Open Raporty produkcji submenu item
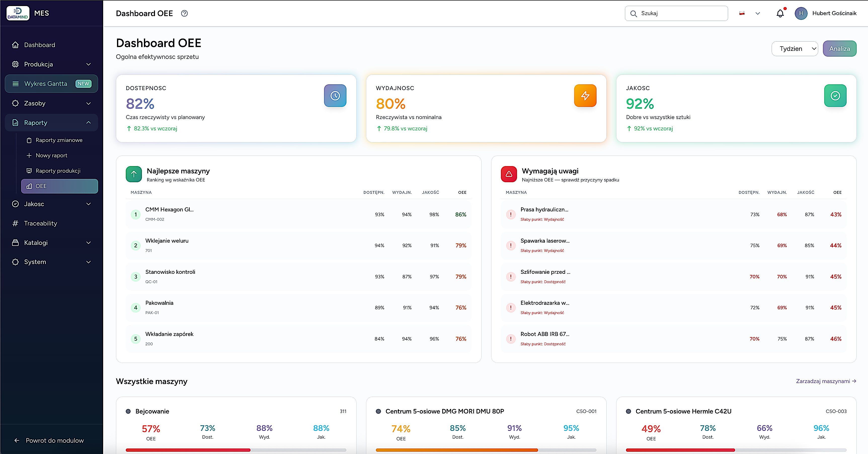Viewport: 868px width, 454px height. tap(59, 171)
